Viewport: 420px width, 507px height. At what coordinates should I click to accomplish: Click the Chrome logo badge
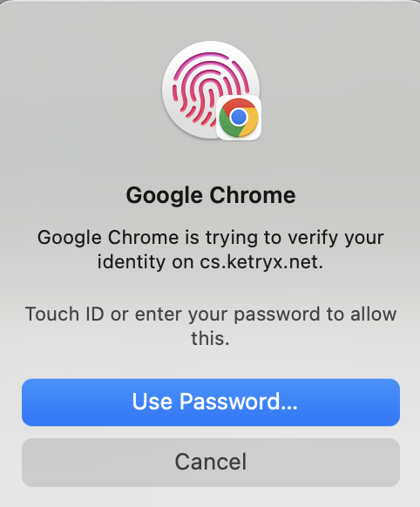click(239, 118)
